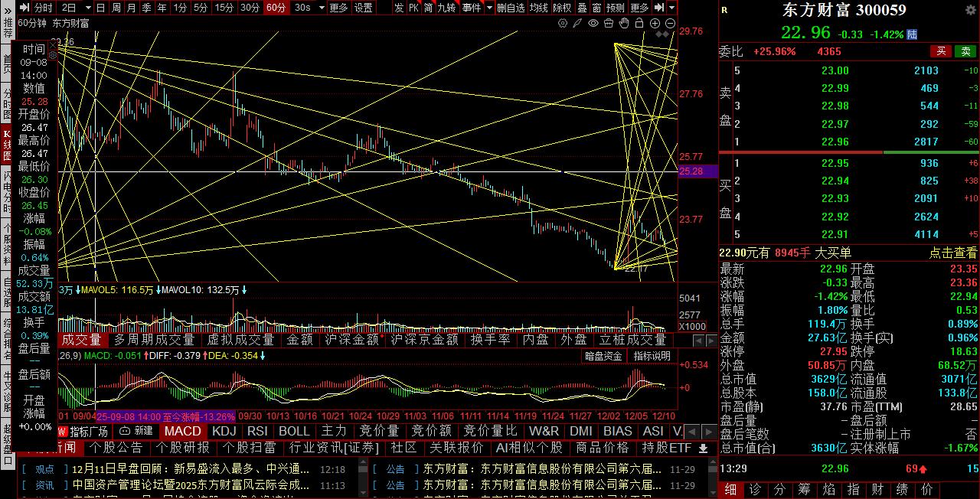Screen dimensions: 980x499
Task: Collapse left toolbar arrow icon
Action: 24,8
